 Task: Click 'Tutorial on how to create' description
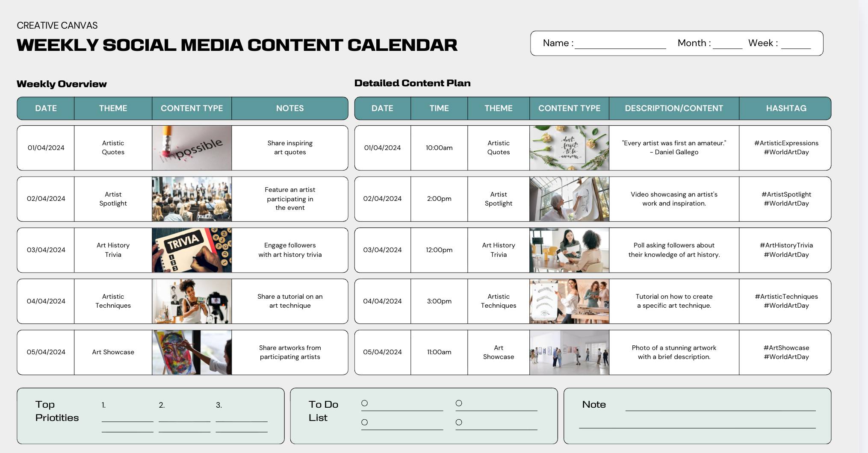click(674, 301)
